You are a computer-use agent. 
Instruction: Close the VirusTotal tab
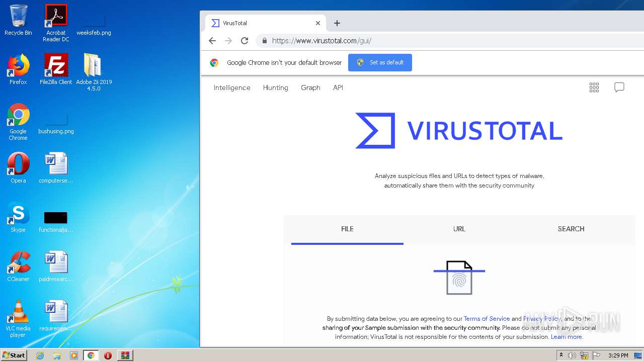click(318, 23)
